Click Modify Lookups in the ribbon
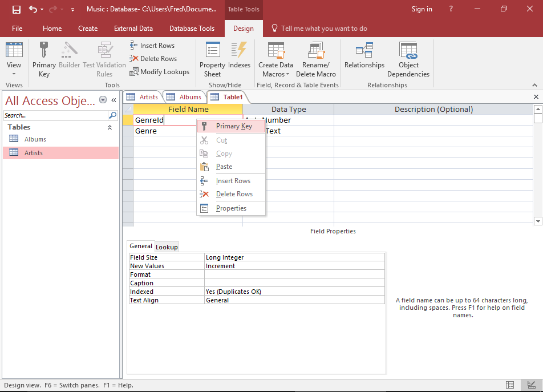 click(x=160, y=72)
